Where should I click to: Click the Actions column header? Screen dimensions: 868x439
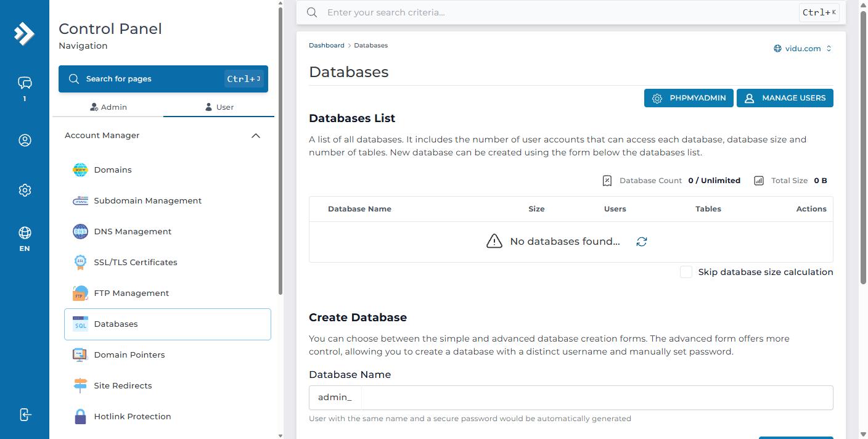811,209
